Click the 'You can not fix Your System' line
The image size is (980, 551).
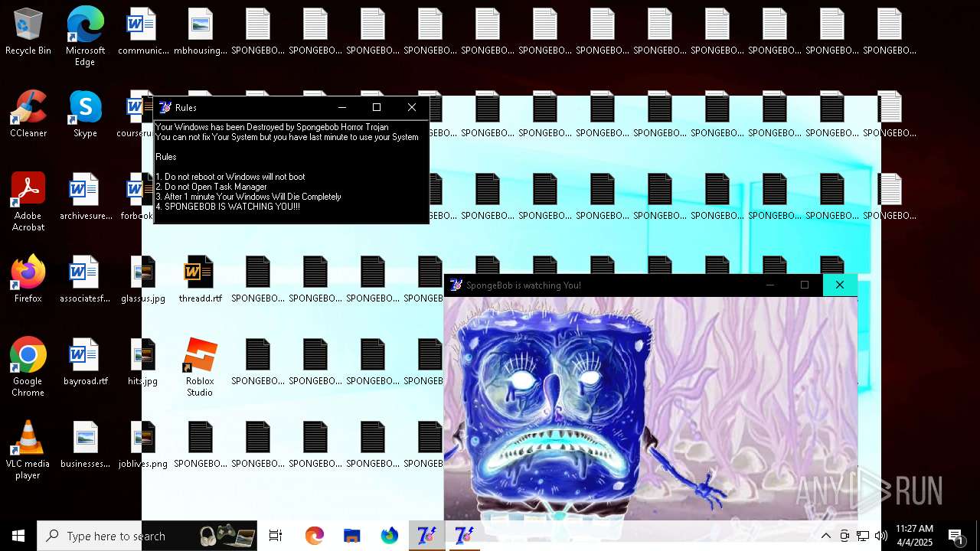(287, 137)
